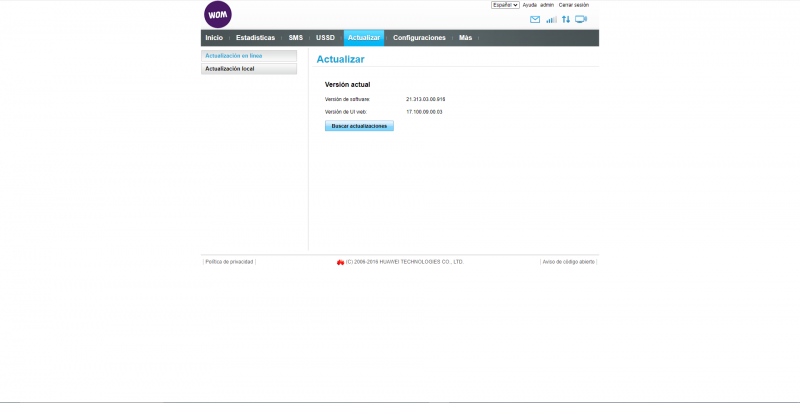Open the USSD tab

point(325,38)
